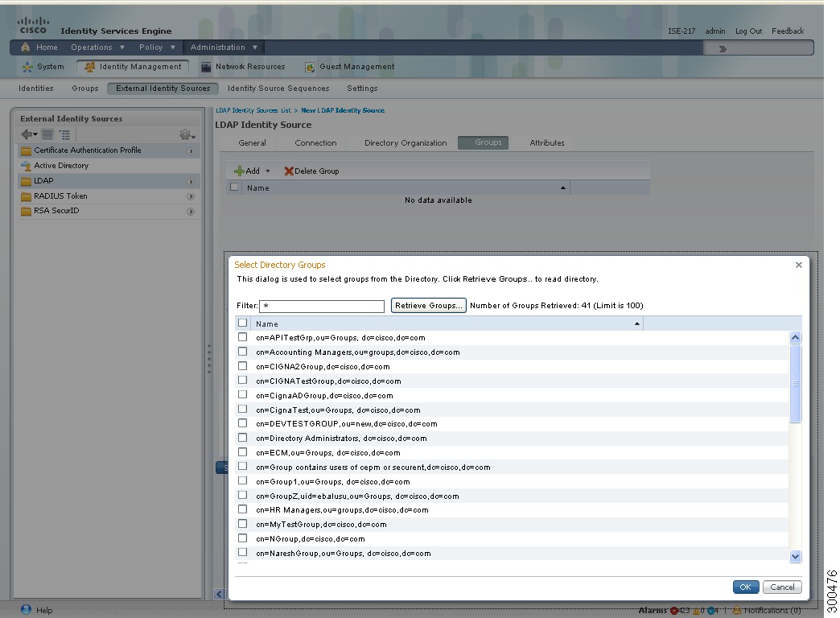840x618 pixels.
Task: Confirm selection with the OK button
Action: pos(746,587)
